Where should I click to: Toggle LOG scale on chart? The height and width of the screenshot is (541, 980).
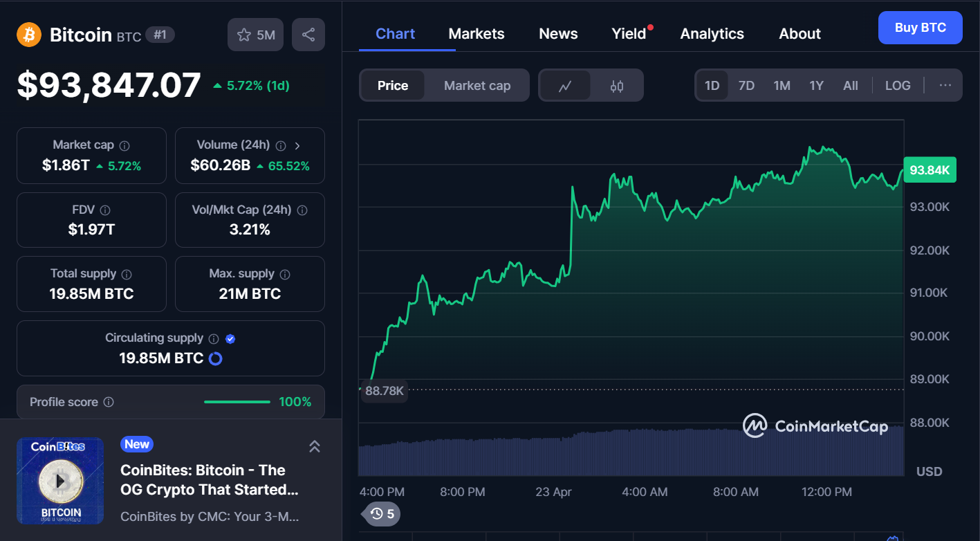(898, 86)
